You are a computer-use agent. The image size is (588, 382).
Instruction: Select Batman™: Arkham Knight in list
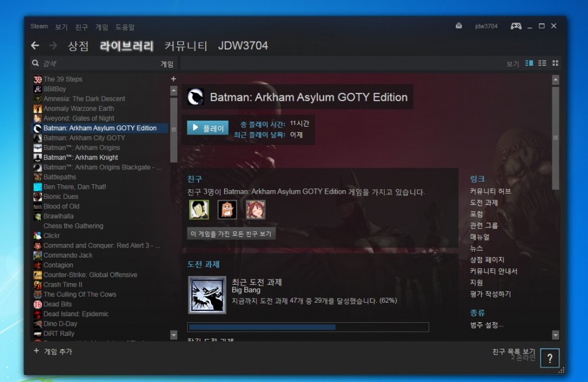[81, 158]
